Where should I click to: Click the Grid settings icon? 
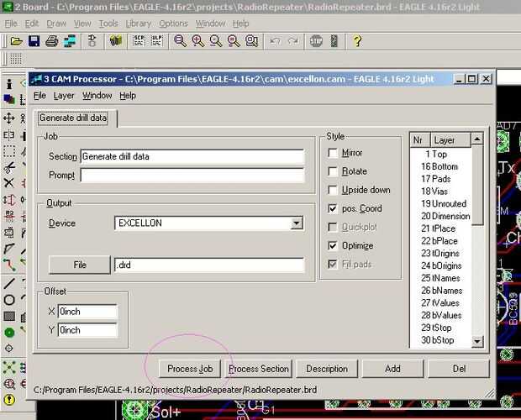coord(16,59)
